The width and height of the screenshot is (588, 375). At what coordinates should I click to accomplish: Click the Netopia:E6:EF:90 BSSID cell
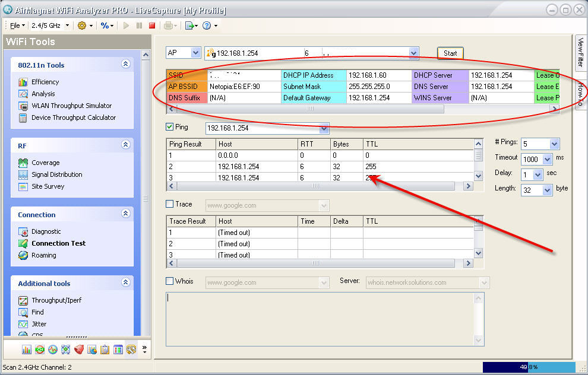pos(244,87)
